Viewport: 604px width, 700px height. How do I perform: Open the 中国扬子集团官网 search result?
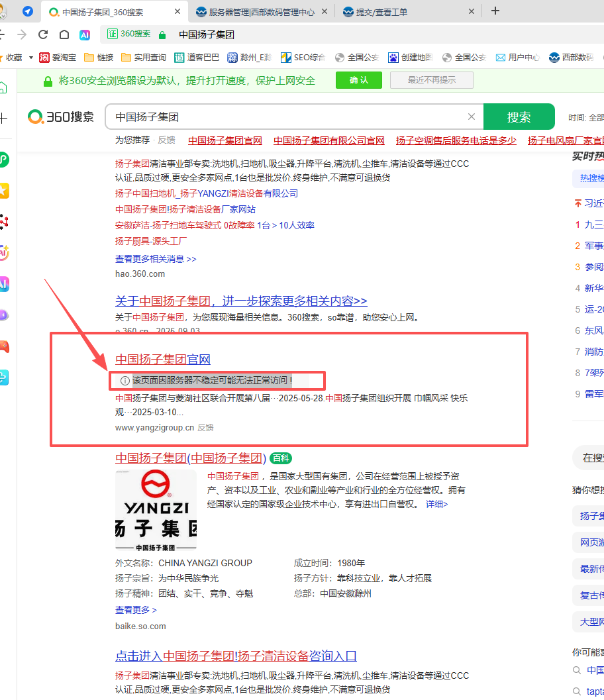click(x=163, y=360)
